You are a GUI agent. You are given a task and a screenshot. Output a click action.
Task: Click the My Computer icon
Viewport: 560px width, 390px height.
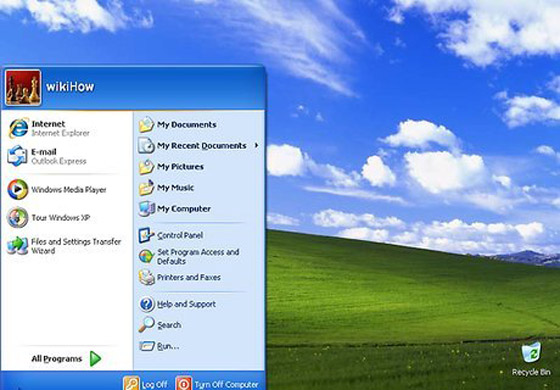(146, 209)
